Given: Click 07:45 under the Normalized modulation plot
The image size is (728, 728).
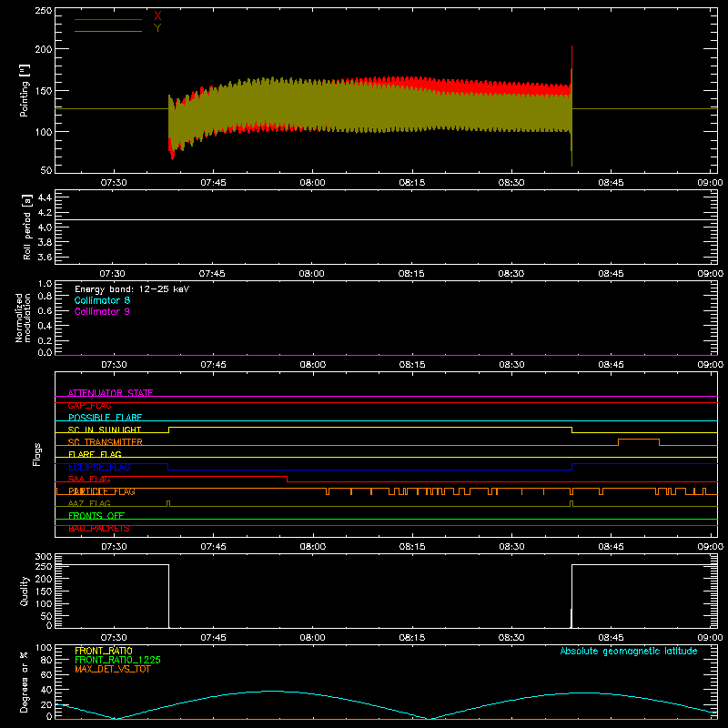Looking at the screenshot, I should (x=213, y=365).
